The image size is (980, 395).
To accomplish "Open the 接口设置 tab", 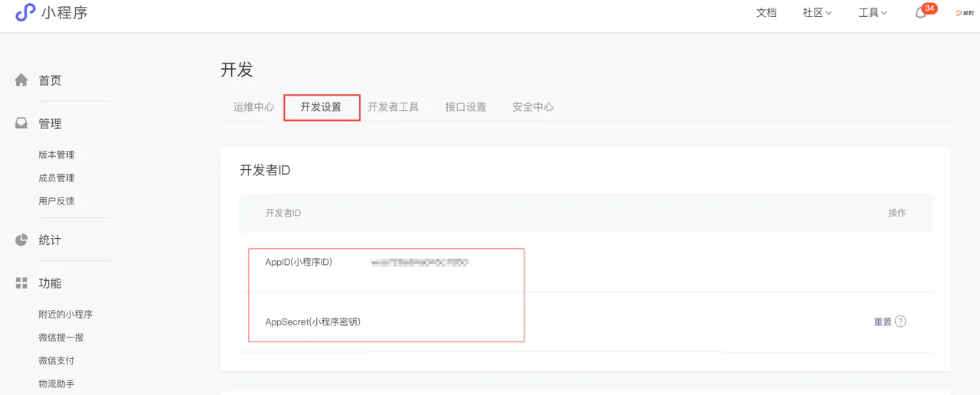I will (465, 107).
